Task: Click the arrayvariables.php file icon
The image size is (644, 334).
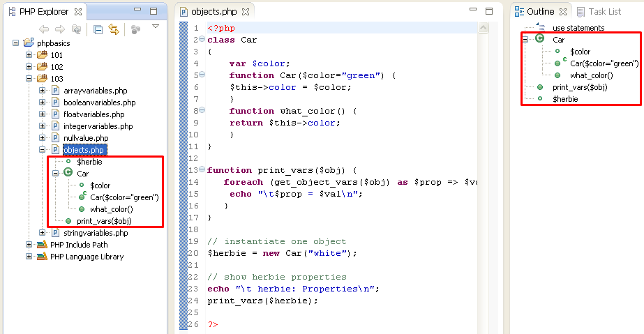Action: click(x=55, y=90)
